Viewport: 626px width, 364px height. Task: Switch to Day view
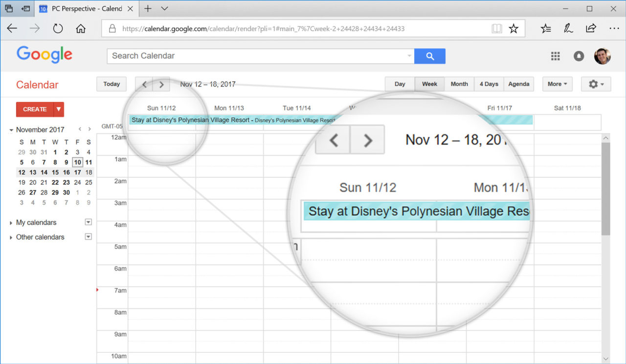[x=400, y=84]
